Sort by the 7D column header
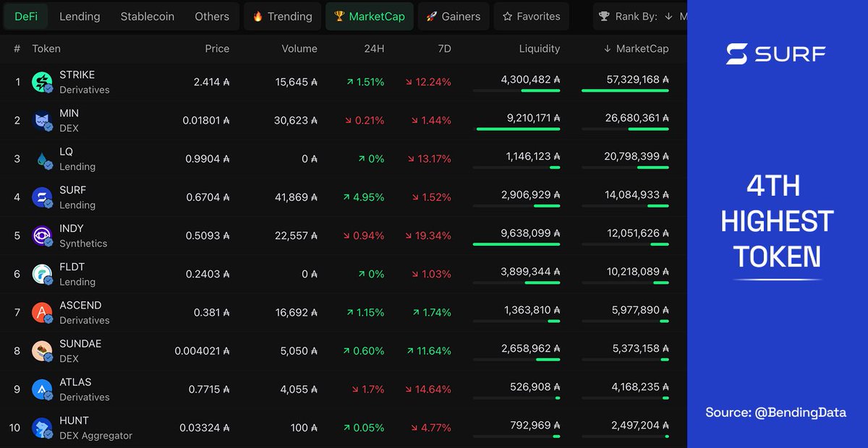The width and height of the screenshot is (868, 448). point(444,48)
